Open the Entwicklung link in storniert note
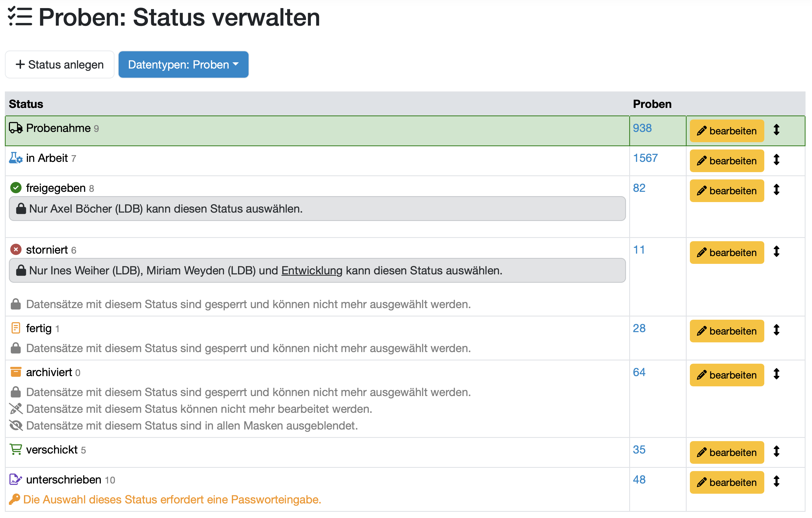The image size is (812, 518). [312, 271]
